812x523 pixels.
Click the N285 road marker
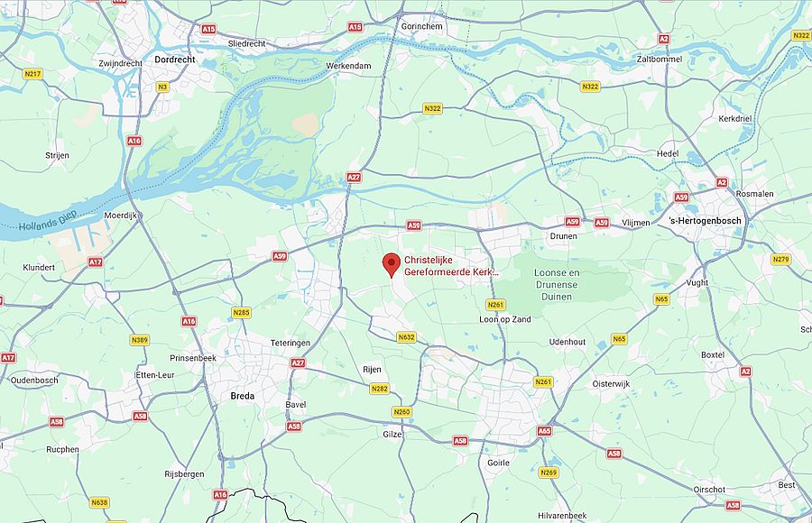pyautogui.click(x=241, y=313)
